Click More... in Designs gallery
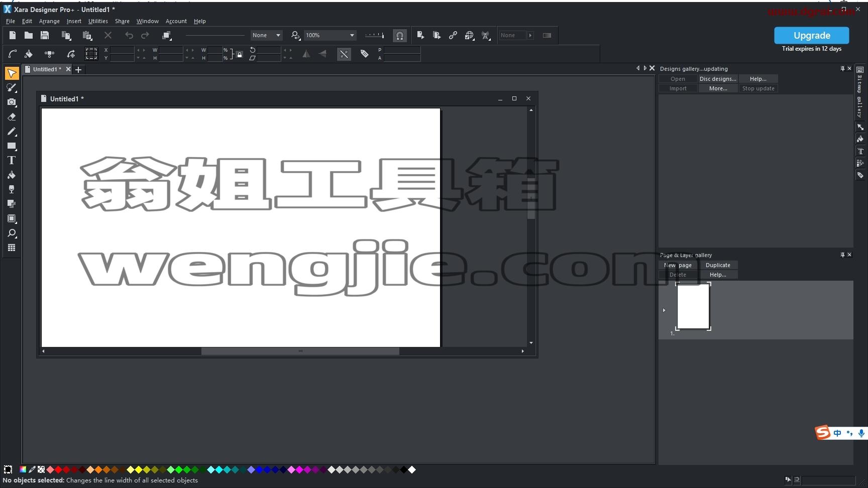The height and width of the screenshot is (488, 868). click(x=718, y=88)
